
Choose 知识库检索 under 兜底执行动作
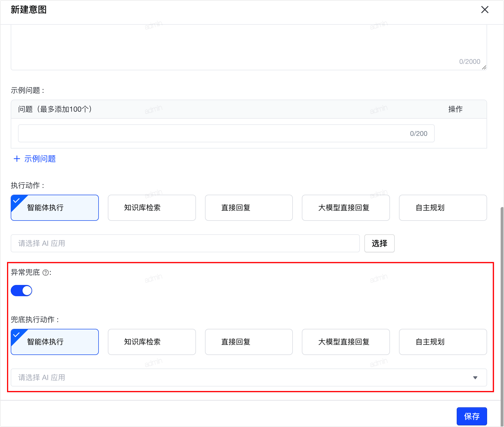pyautogui.click(x=152, y=342)
